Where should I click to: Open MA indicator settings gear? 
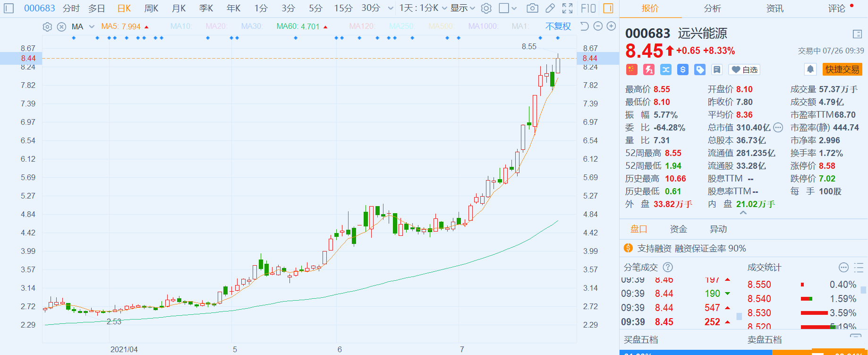point(47,27)
